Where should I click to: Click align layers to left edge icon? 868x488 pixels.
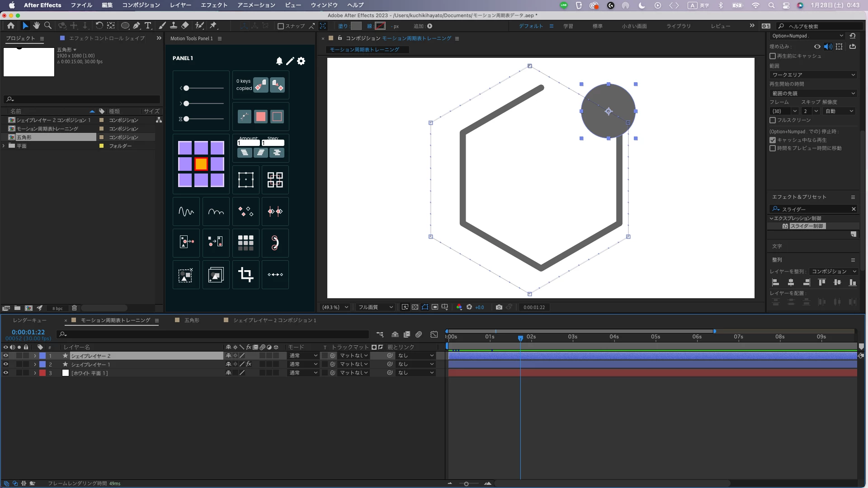click(x=775, y=282)
